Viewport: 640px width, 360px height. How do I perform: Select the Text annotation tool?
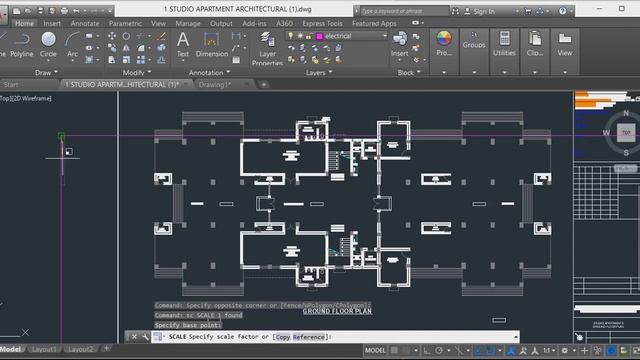(x=183, y=45)
